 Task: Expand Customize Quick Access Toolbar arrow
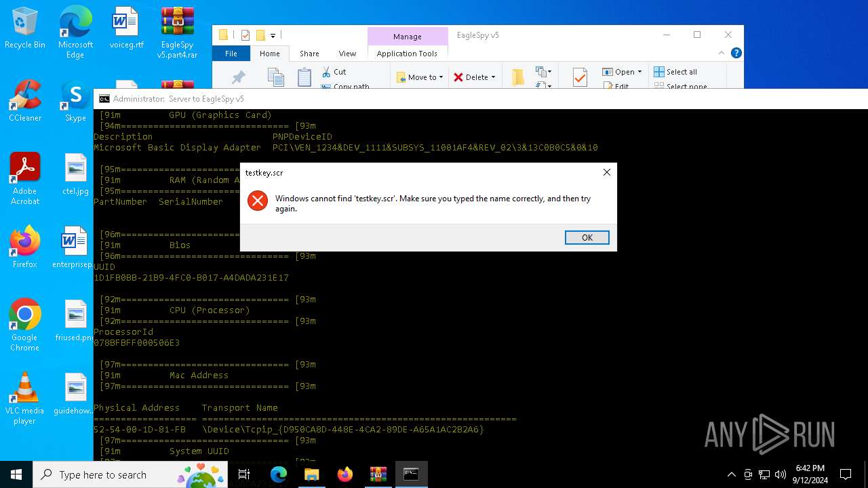tap(273, 35)
